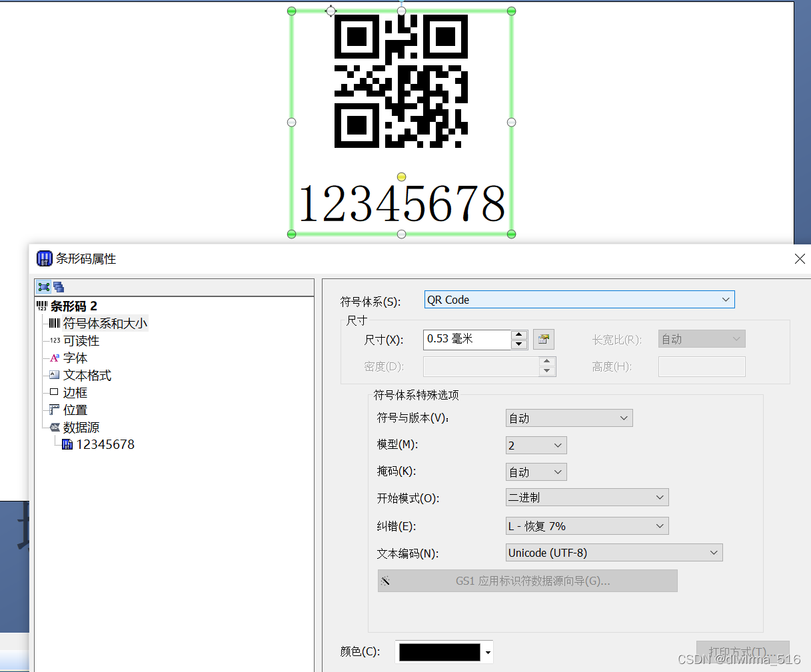Viewport: 811px width, 672px height.
Task: Click the black 颜色(C) color swatch
Action: pyautogui.click(x=440, y=652)
